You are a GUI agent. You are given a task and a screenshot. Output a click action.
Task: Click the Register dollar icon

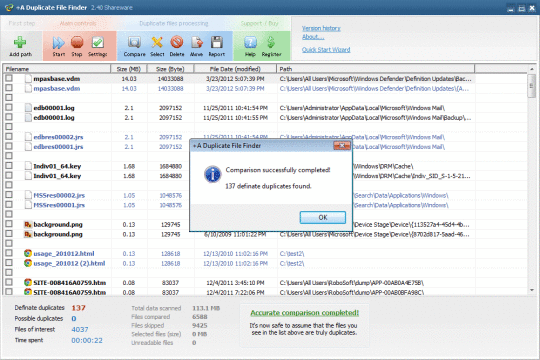[271, 42]
